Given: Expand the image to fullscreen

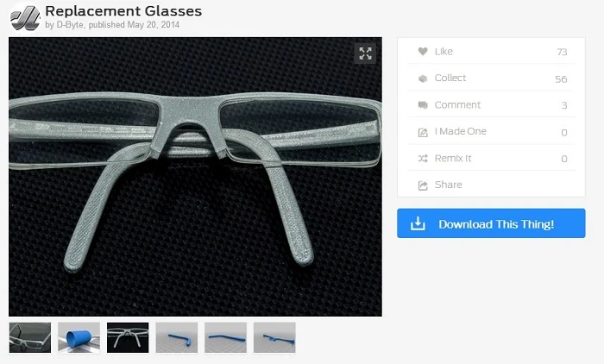Looking at the screenshot, I should coord(365,53).
